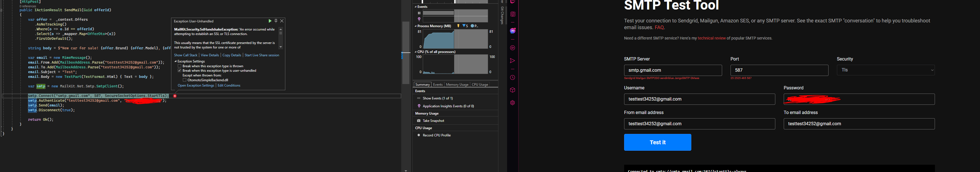980x172 pixels.
Task: Click the View Details link
Action: 210,55
